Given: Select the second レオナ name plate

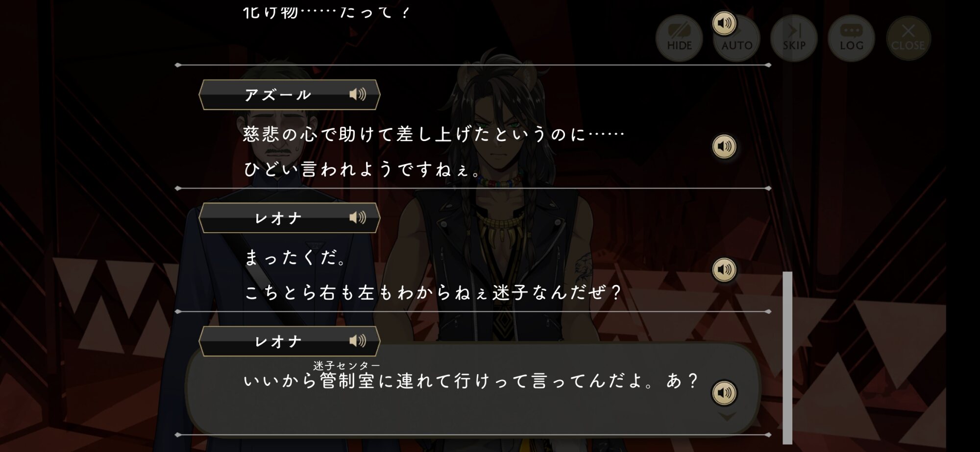Looking at the screenshot, I should (290, 341).
